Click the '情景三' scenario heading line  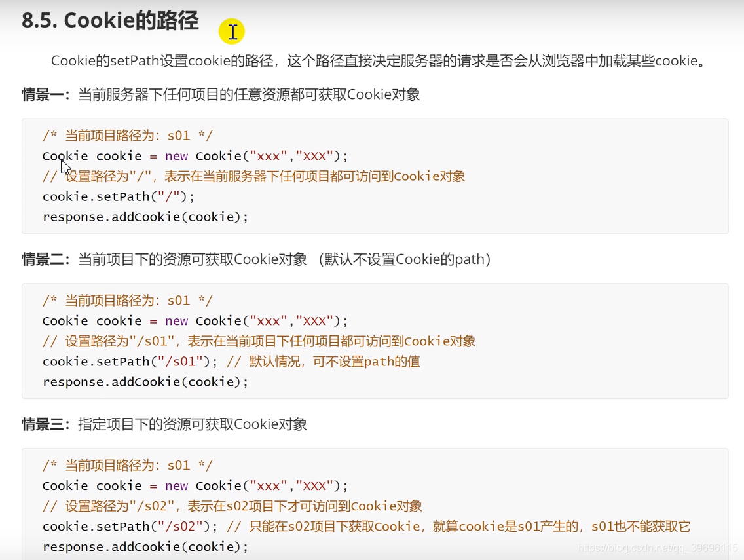click(x=164, y=424)
